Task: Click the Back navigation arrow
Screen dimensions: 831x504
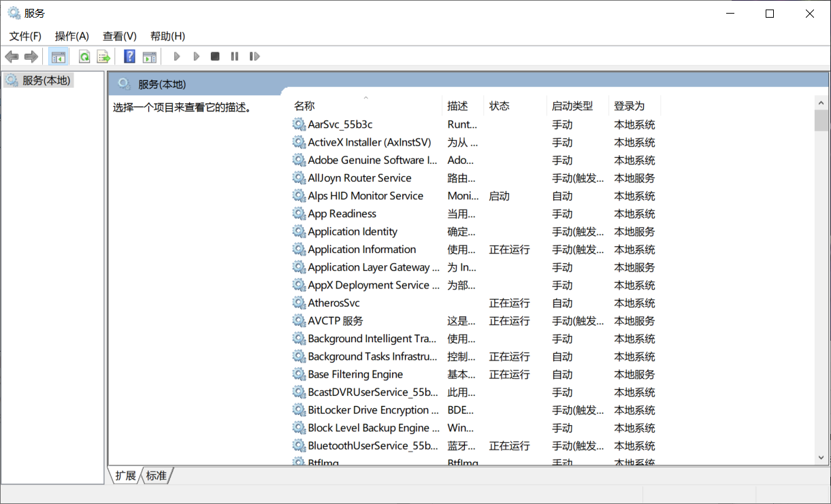Action: click(x=12, y=56)
